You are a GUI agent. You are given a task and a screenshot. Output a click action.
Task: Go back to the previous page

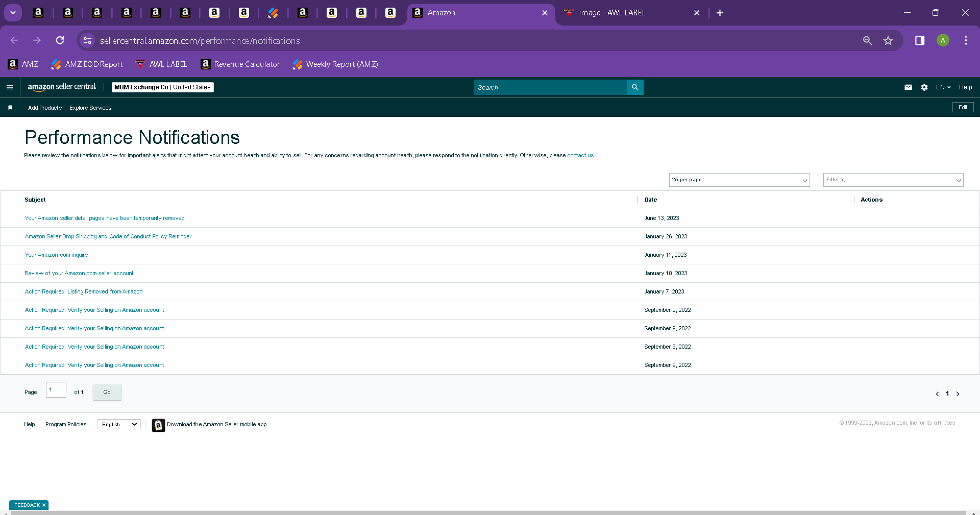click(14, 40)
